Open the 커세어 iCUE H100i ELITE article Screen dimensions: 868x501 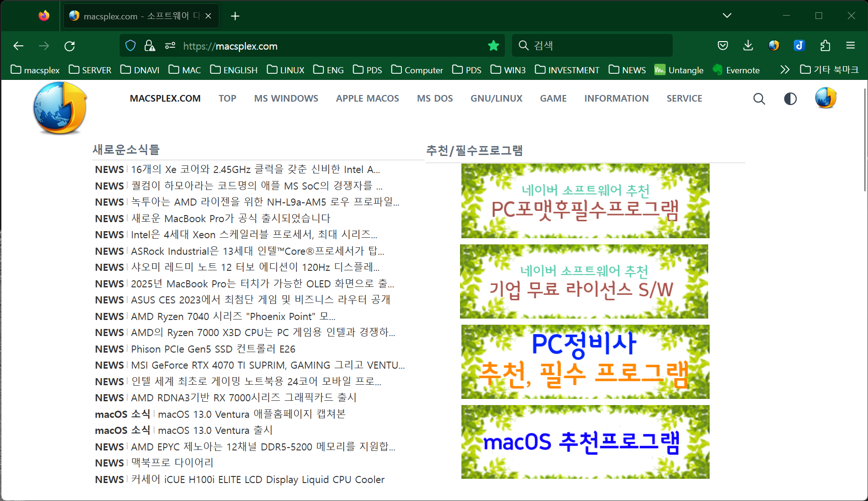click(258, 479)
